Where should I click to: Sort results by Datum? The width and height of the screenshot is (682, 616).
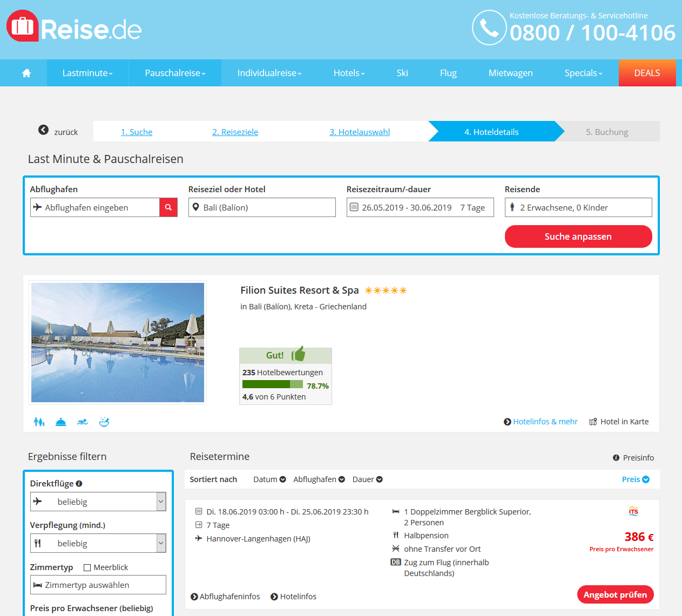coord(269,479)
